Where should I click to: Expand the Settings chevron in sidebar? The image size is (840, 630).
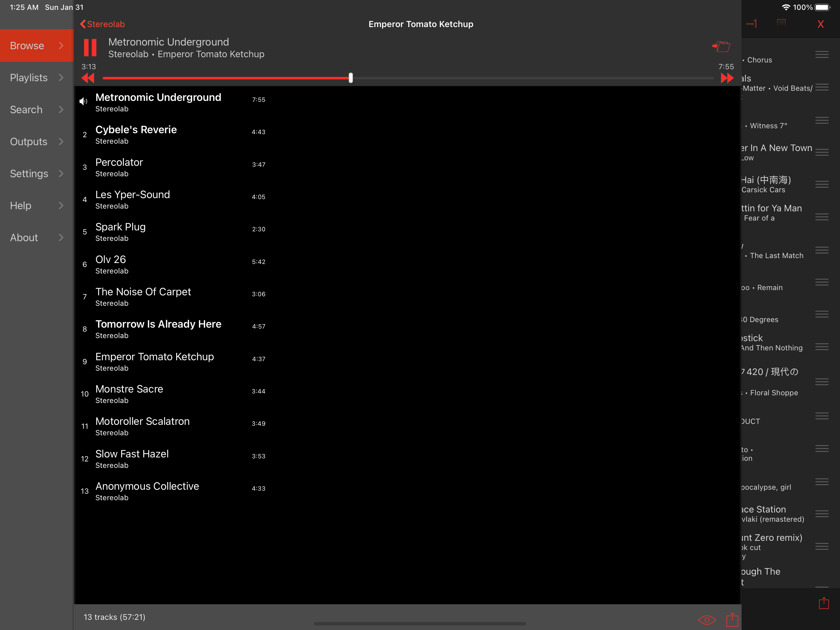(61, 173)
